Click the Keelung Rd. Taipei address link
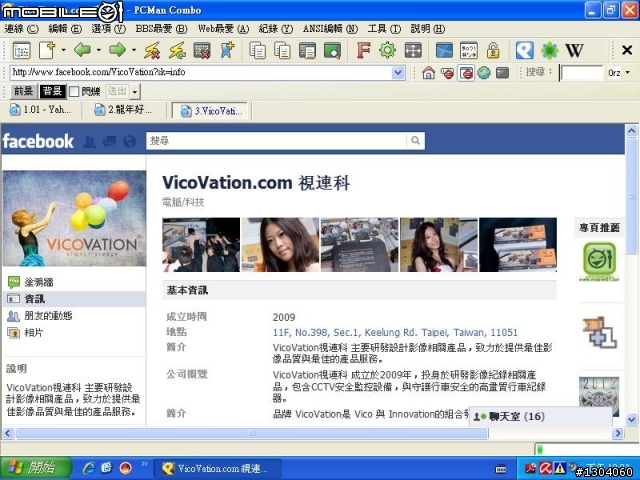Image resolution: width=640 pixels, height=480 pixels. tap(395, 333)
